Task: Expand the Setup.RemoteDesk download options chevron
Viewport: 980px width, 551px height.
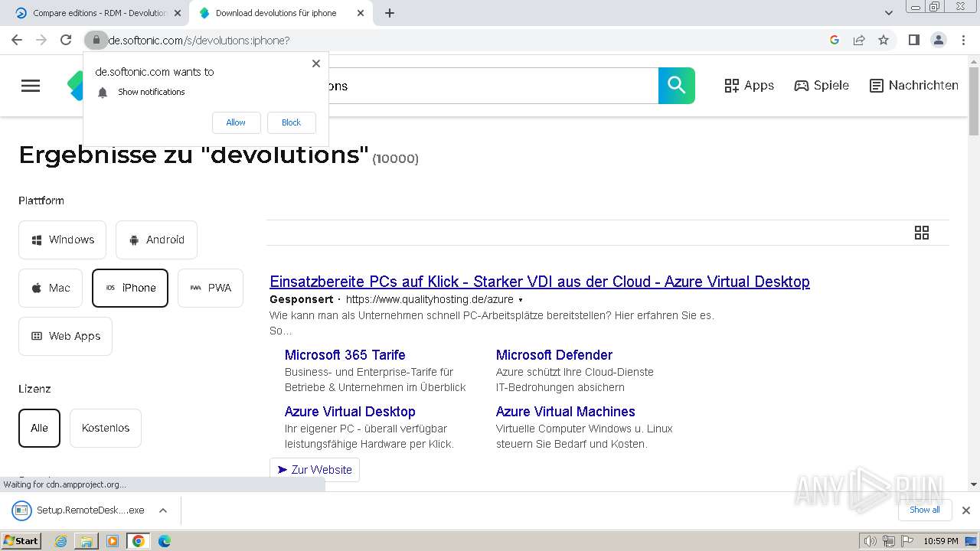Action: tap(163, 510)
